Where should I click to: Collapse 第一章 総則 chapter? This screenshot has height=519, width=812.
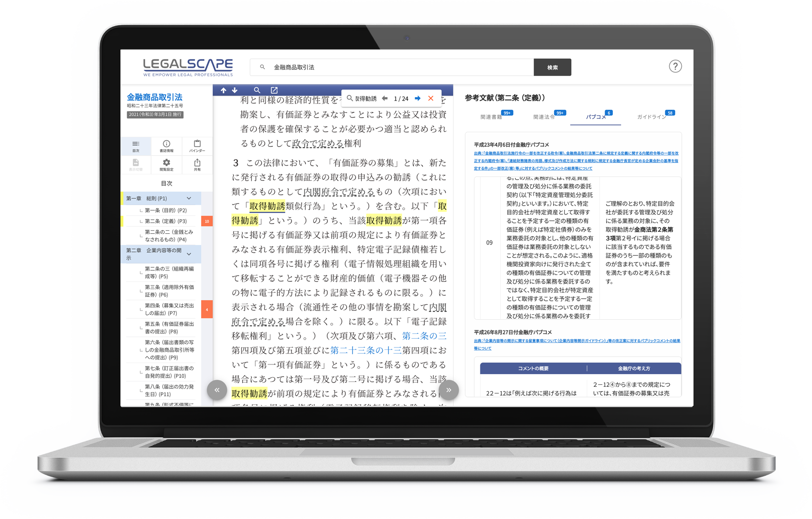point(189,198)
